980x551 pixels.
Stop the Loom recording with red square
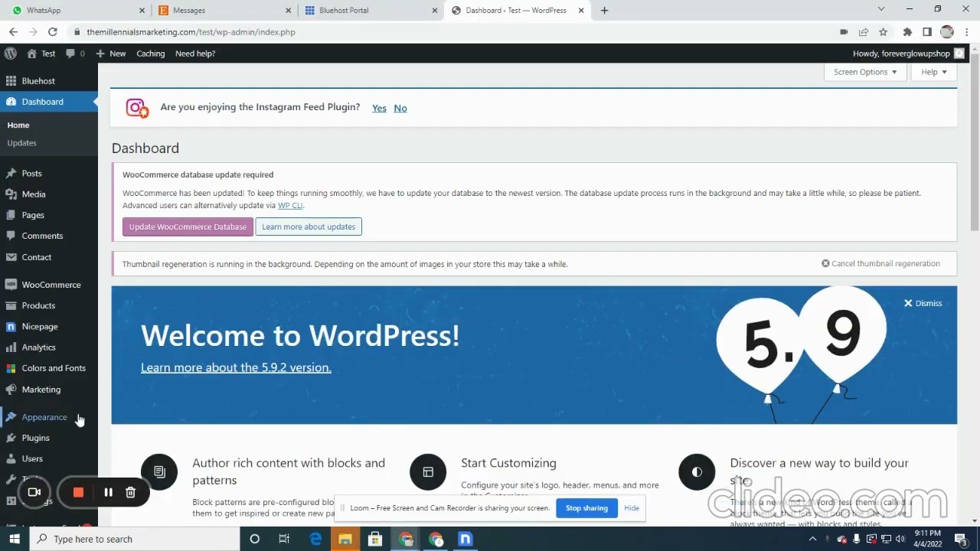pyautogui.click(x=78, y=493)
